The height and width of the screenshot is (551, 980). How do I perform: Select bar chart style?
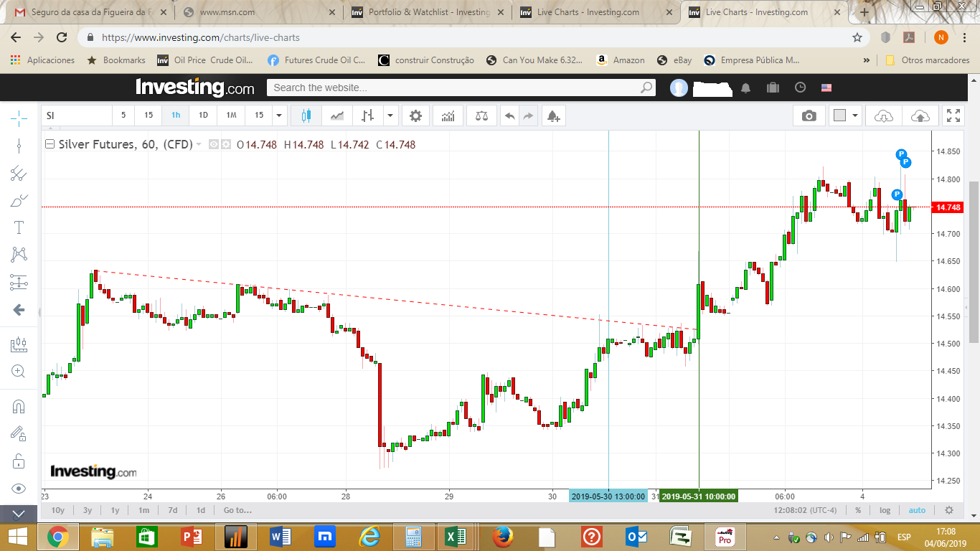pos(367,116)
